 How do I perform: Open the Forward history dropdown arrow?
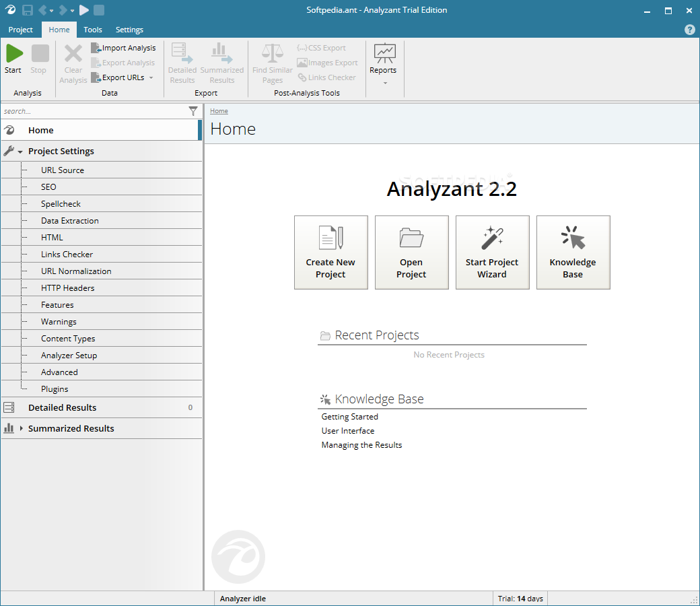coord(72,10)
